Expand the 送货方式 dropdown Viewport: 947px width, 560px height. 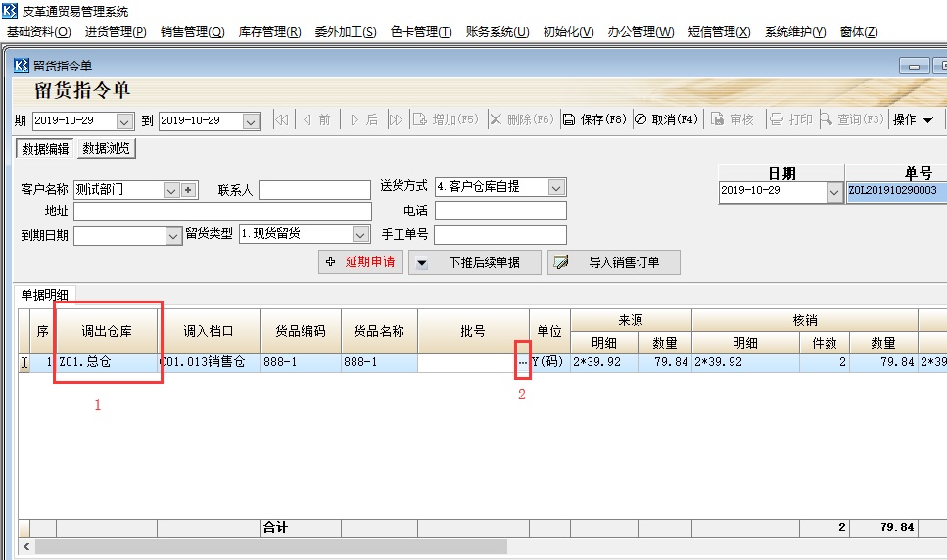(556, 188)
